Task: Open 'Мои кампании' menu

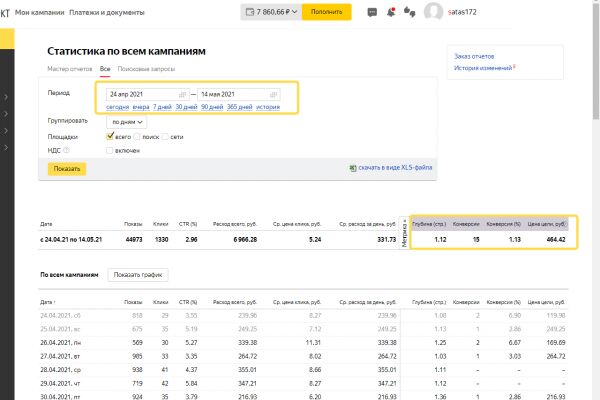Action: coord(39,13)
